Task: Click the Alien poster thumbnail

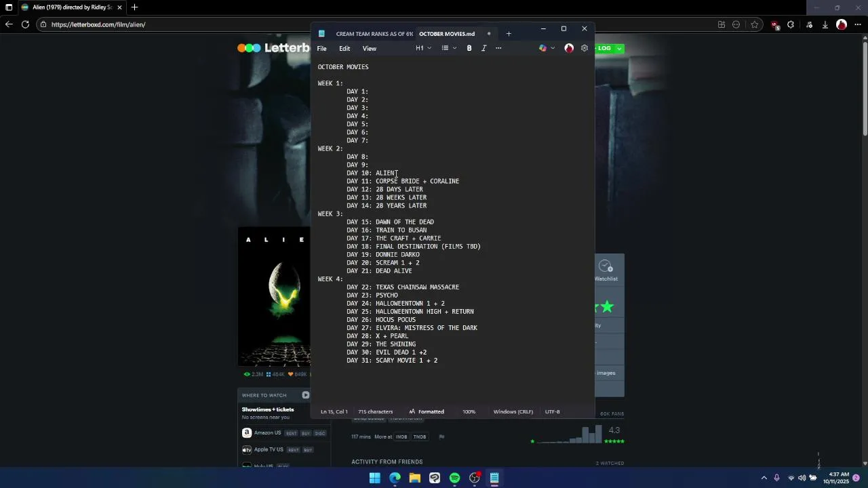Action: coord(274,296)
